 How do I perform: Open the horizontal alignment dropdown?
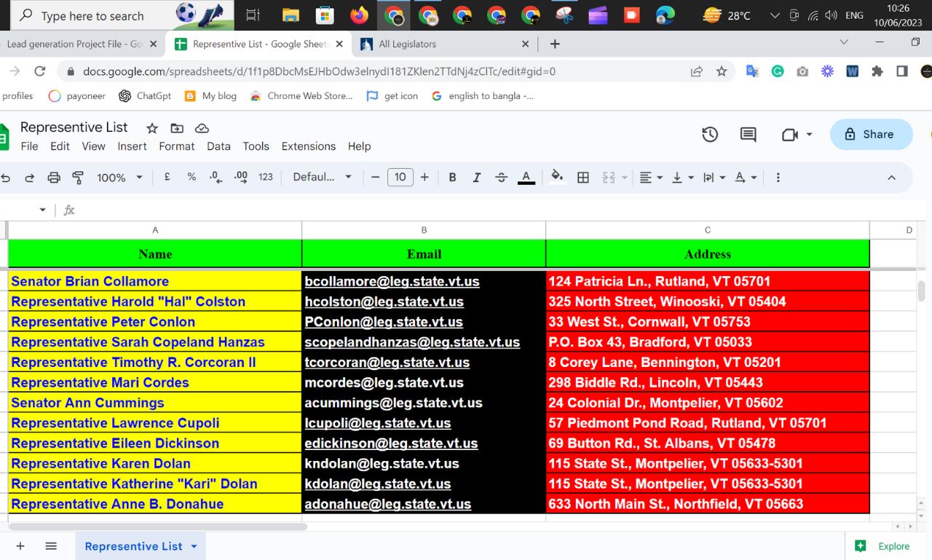[x=650, y=177]
